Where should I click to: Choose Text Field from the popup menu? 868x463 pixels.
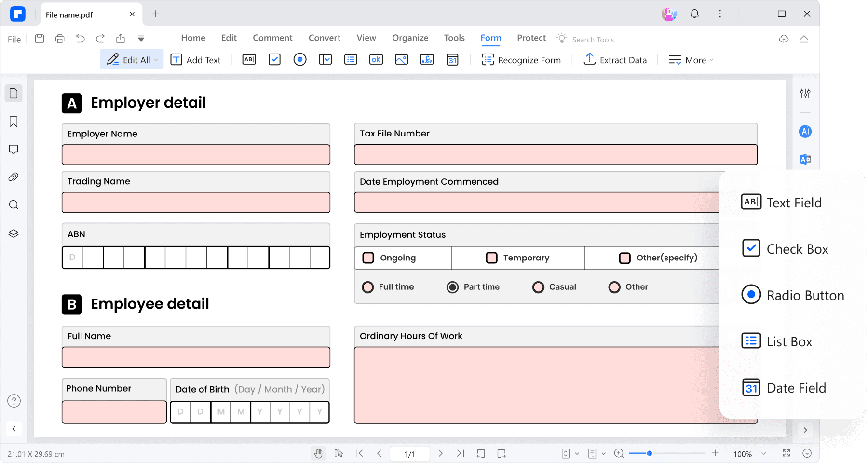(781, 203)
